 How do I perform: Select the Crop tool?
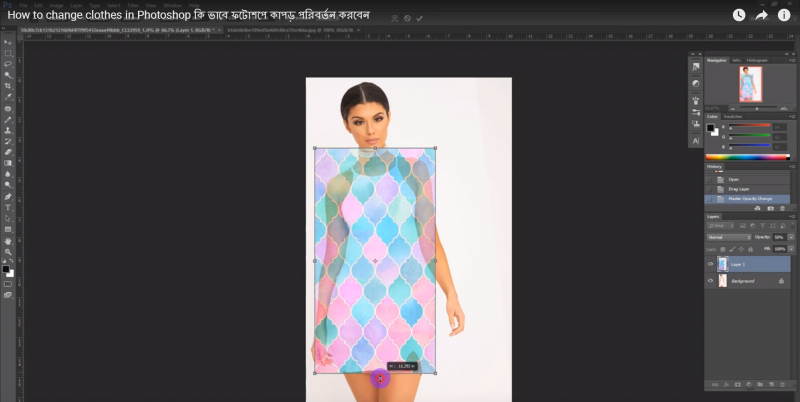(8, 86)
